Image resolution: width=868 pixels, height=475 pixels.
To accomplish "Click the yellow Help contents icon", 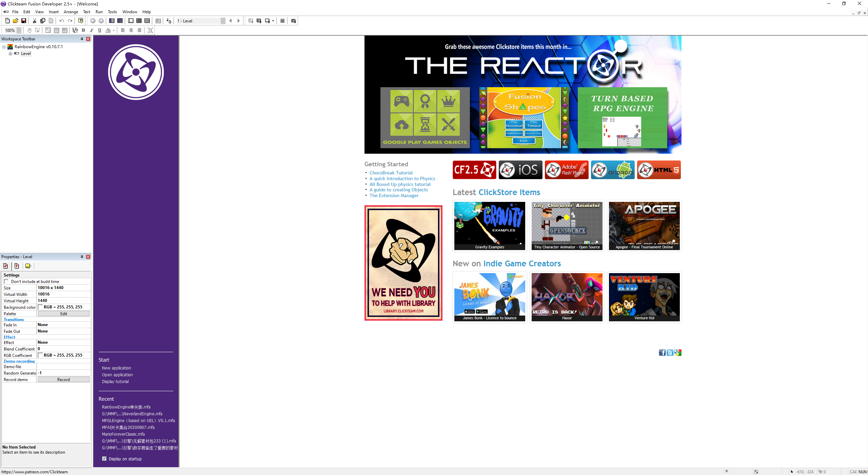I will 81,21.
